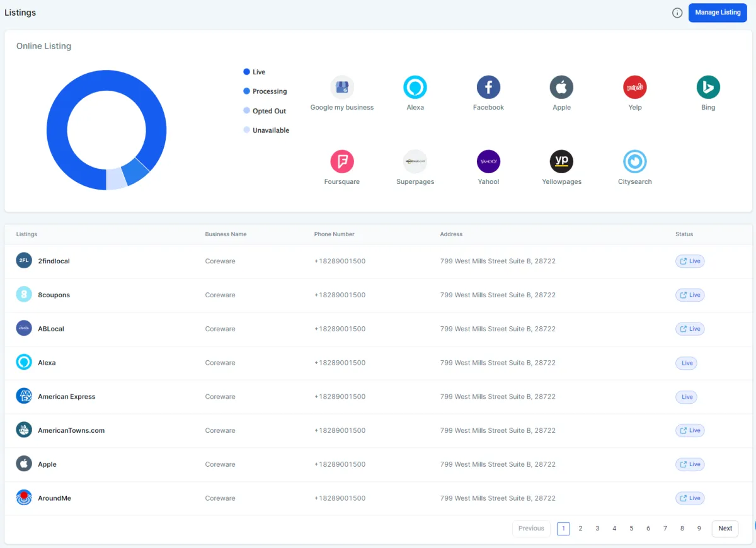Click the Listings column header
Image resolution: width=756 pixels, height=548 pixels.
pos(26,234)
